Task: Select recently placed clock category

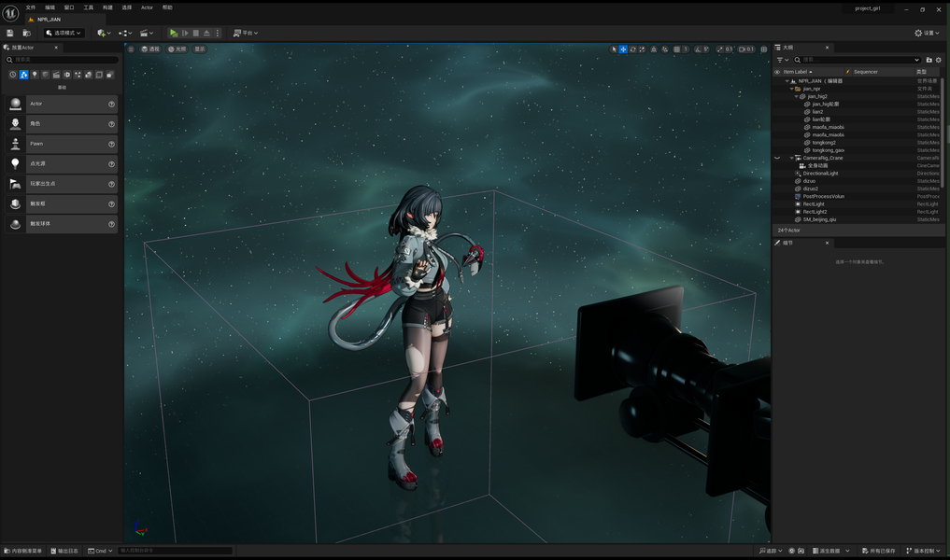Action: (x=13, y=75)
